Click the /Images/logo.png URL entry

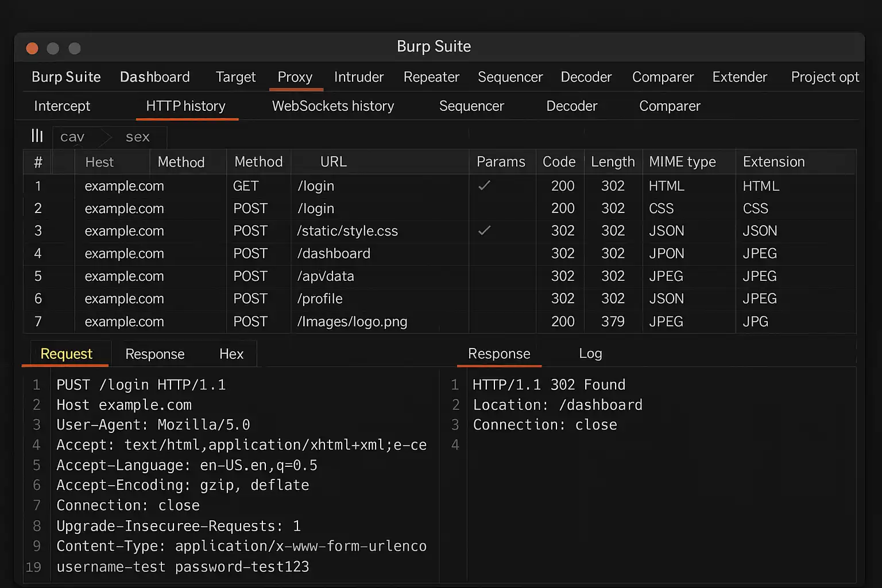click(352, 322)
